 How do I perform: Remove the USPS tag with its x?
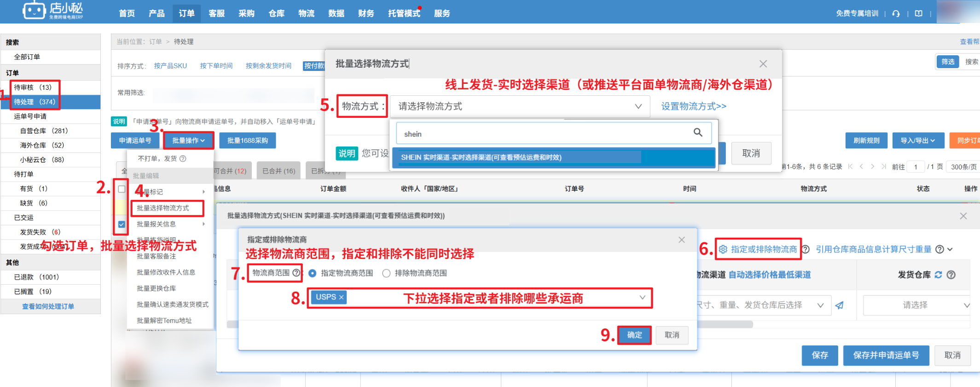[x=341, y=298]
